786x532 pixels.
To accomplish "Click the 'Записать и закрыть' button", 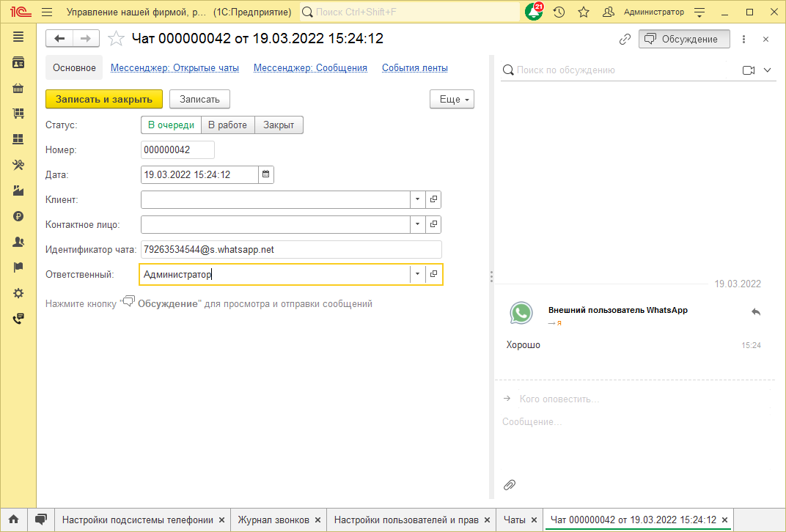I will click(x=103, y=97).
